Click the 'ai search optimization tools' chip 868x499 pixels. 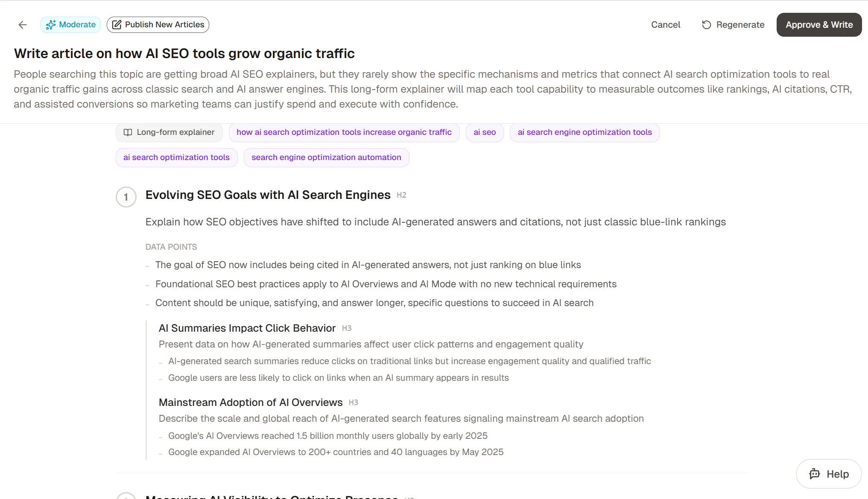tap(176, 158)
